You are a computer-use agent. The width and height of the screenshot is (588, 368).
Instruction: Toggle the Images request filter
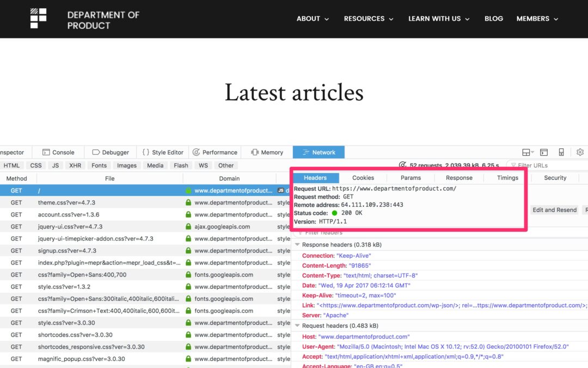[x=127, y=165]
